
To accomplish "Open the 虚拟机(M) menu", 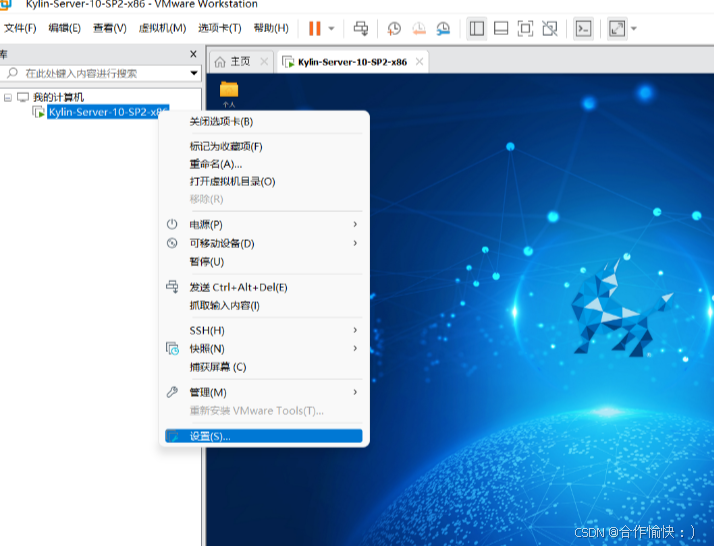I will pos(163,28).
